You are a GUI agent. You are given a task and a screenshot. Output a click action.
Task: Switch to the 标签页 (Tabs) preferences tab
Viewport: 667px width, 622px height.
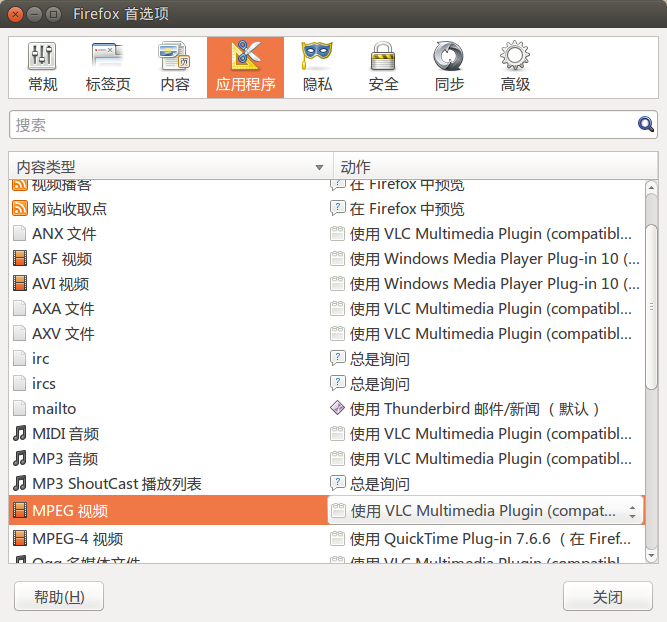tap(108, 67)
